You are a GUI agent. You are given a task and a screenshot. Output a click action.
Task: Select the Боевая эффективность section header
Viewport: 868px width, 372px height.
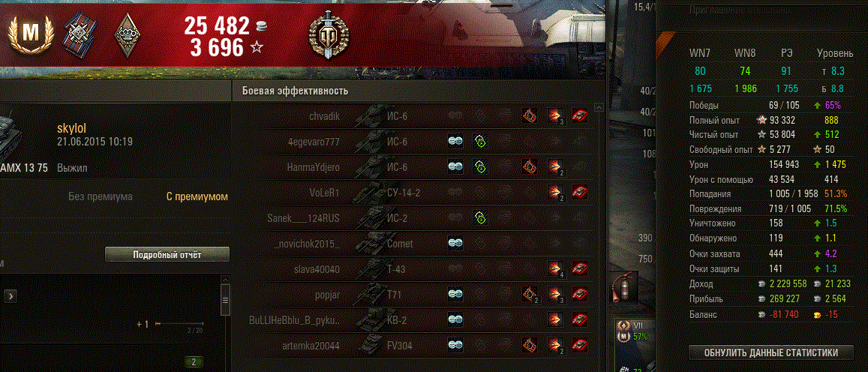(x=296, y=91)
